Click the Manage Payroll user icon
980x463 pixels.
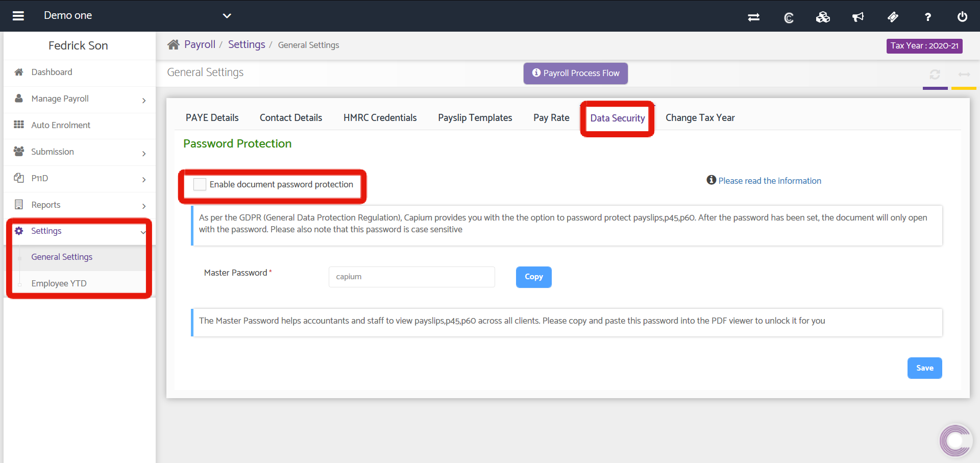19,98
